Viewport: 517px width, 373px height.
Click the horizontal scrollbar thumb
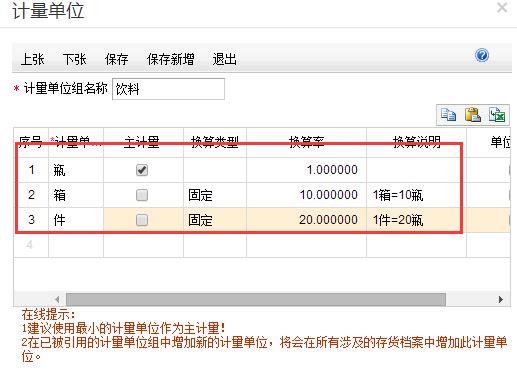(x=256, y=299)
